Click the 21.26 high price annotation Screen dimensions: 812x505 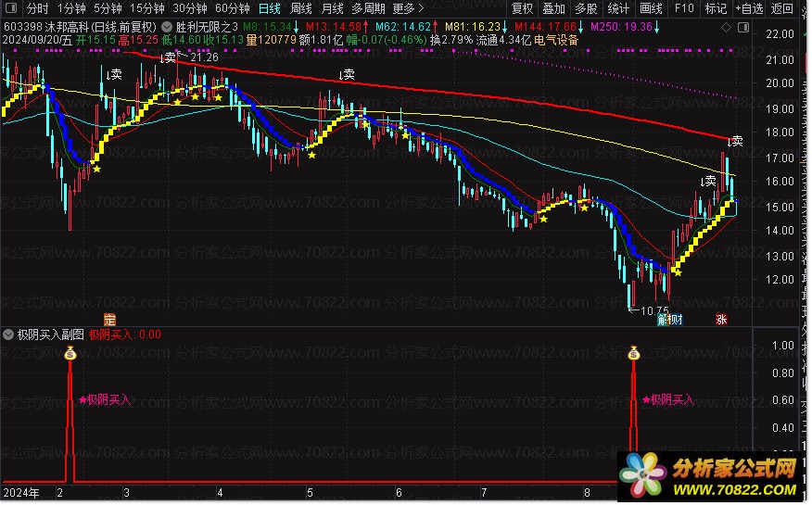pos(204,57)
